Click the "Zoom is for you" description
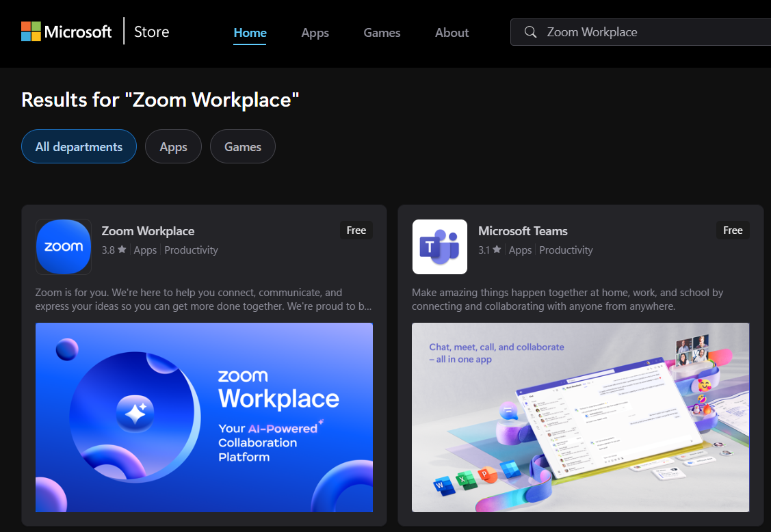 pyautogui.click(x=204, y=300)
